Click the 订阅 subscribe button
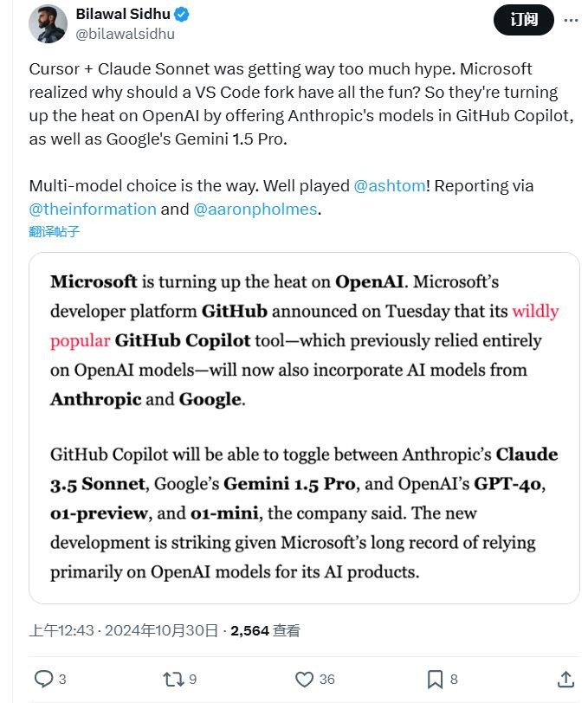The height and width of the screenshot is (703, 588). pos(523,20)
